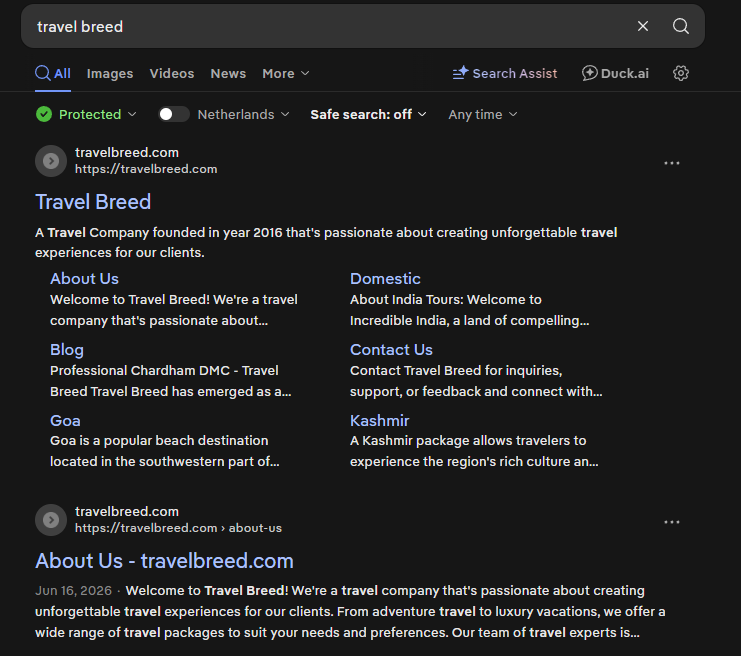The width and height of the screenshot is (741, 656).
Task: Switch to the Images tab
Action: click(x=110, y=74)
